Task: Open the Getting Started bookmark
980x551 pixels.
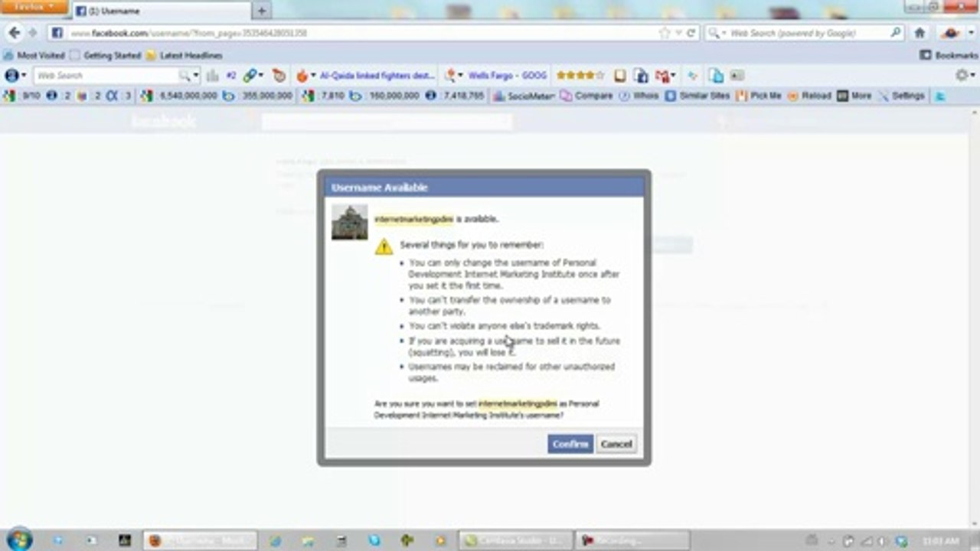Action: point(106,55)
